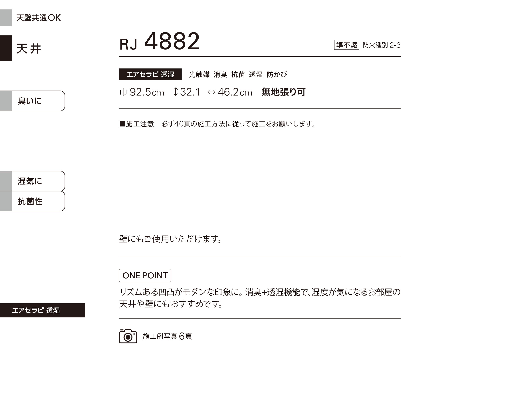The width and height of the screenshot is (526, 420).
Task: Click the 施工例写真 6頁 reference
Action: point(167,336)
